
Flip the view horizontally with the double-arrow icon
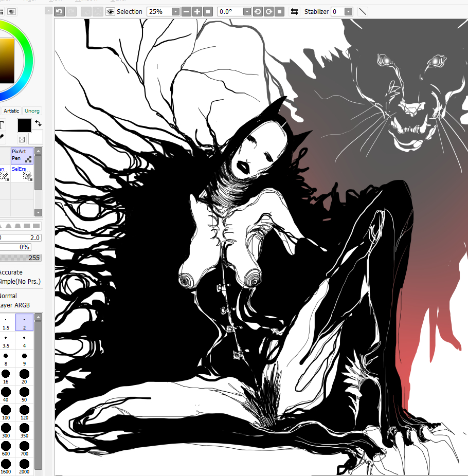pyautogui.click(x=294, y=11)
